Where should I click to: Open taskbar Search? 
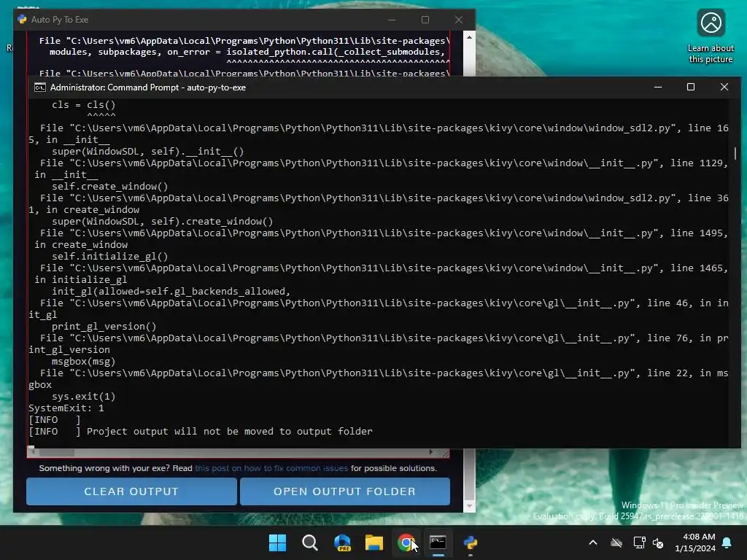[309, 542]
